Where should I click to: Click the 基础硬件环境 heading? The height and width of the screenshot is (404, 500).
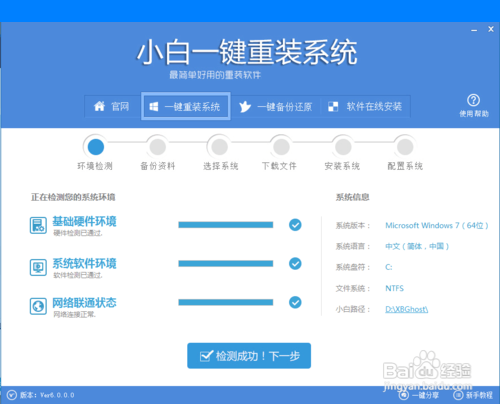(x=84, y=221)
